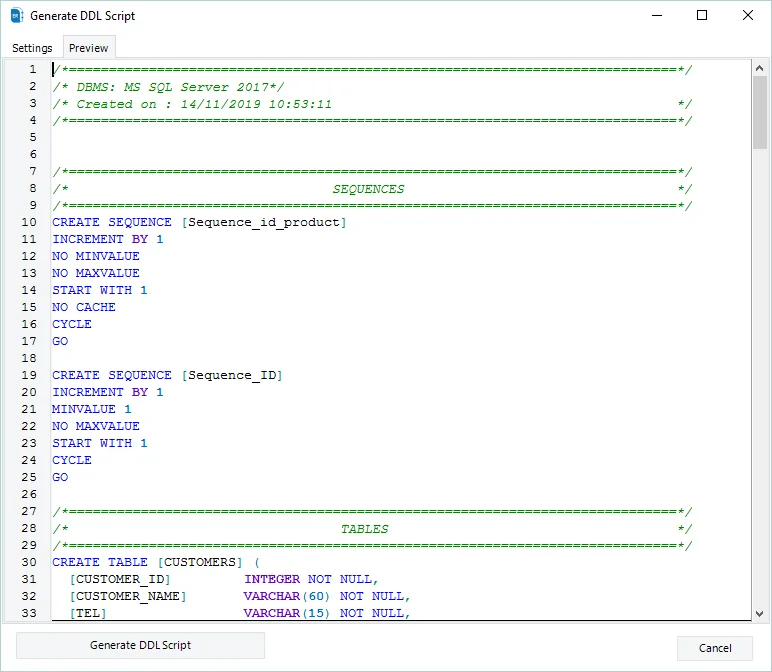Click the 'MINVALUE 1' line
Image resolution: width=772 pixels, height=672 pixels.
[92, 410]
